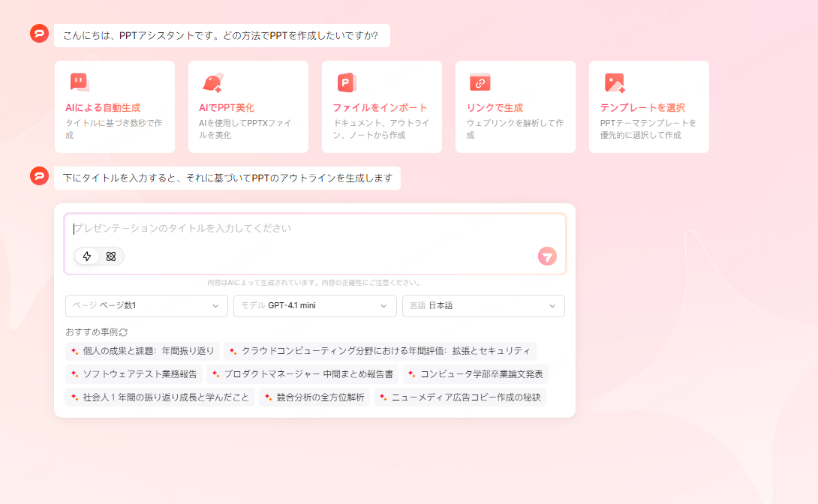This screenshot has width=818, height=504.
Task: Open the GPT-4.1 mini model dropdown
Action: coord(315,306)
